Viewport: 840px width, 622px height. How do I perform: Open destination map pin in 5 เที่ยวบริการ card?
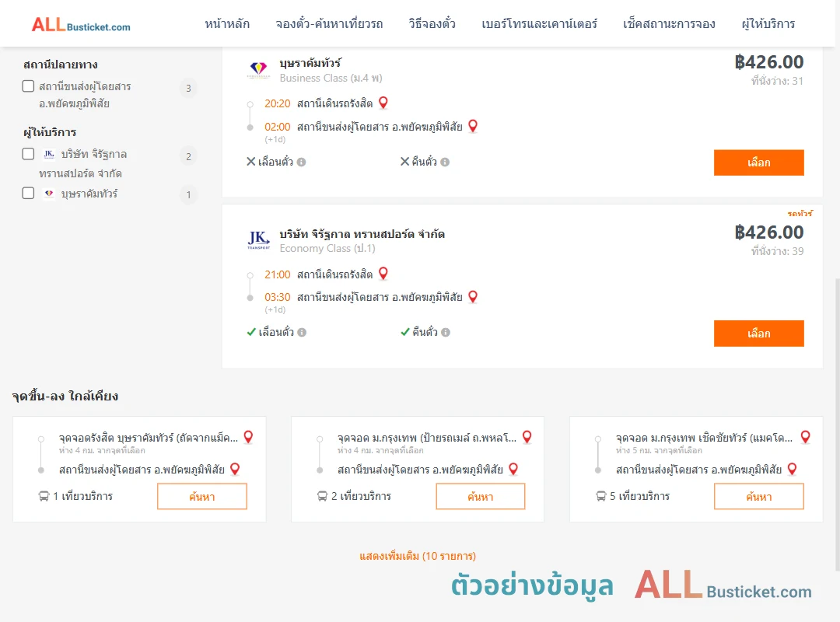792,470
